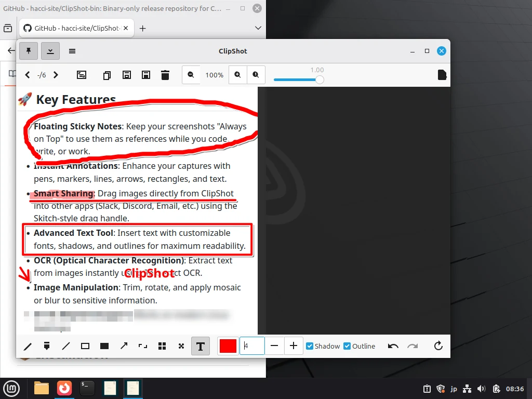The width and height of the screenshot is (532, 399).
Task: Reset zoom to 1:1 magnifier icon
Action: 256,75
